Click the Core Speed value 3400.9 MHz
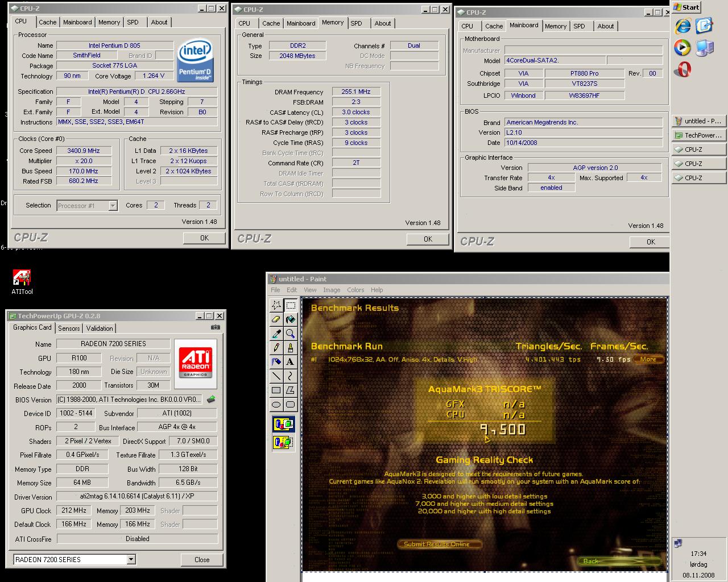Image resolution: width=728 pixels, height=582 pixels. click(84, 151)
